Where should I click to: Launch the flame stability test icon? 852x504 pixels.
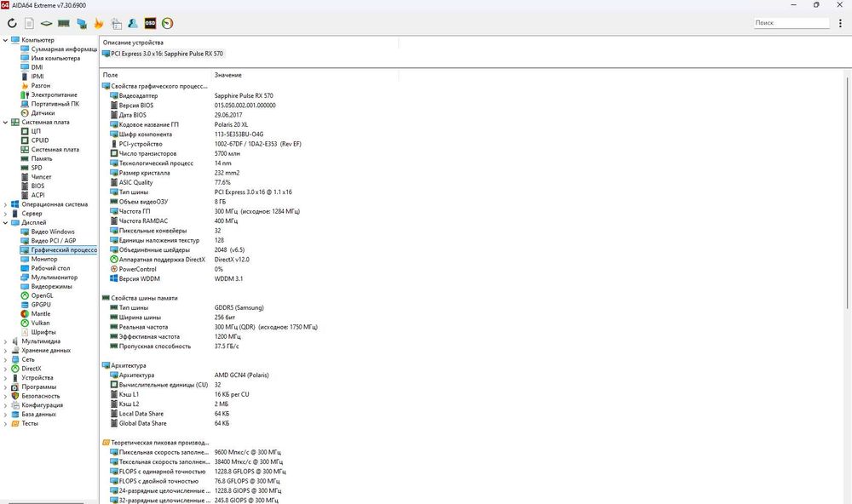point(98,23)
